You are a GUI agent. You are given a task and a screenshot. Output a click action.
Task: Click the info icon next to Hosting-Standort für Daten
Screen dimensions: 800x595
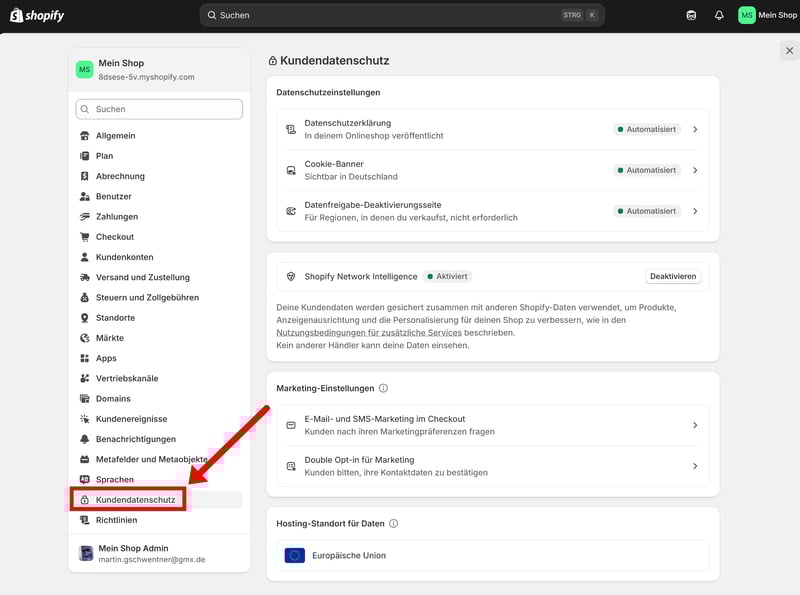393,523
